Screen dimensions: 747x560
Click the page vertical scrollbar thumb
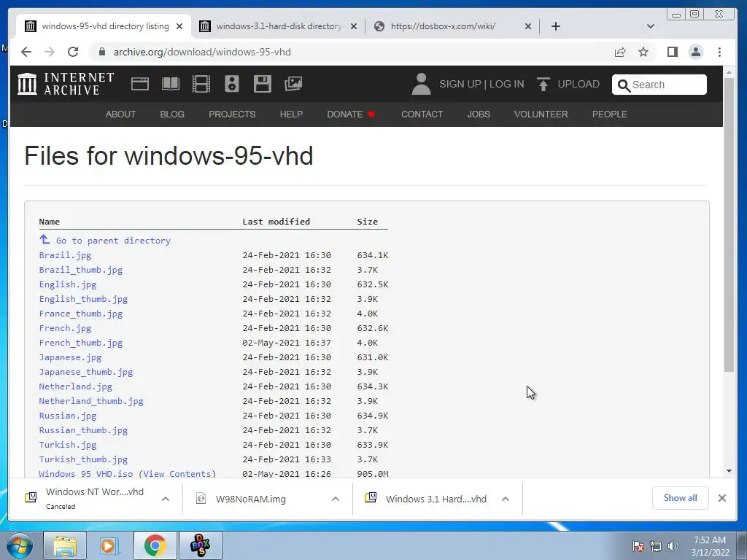pyautogui.click(x=729, y=224)
